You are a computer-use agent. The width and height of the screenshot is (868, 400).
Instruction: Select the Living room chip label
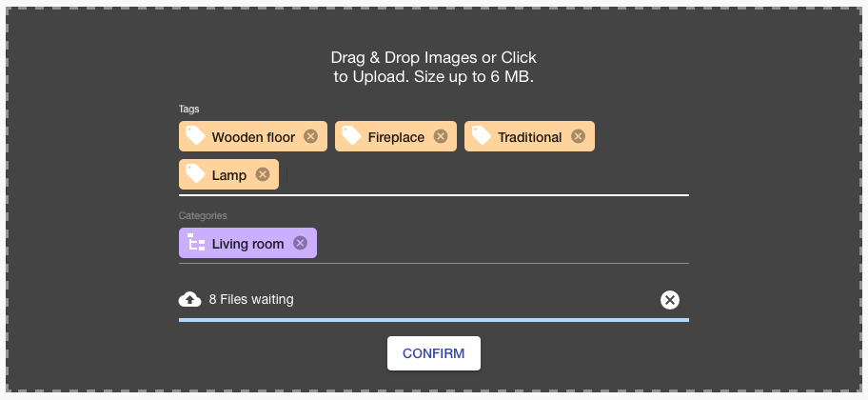click(x=248, y=245)
